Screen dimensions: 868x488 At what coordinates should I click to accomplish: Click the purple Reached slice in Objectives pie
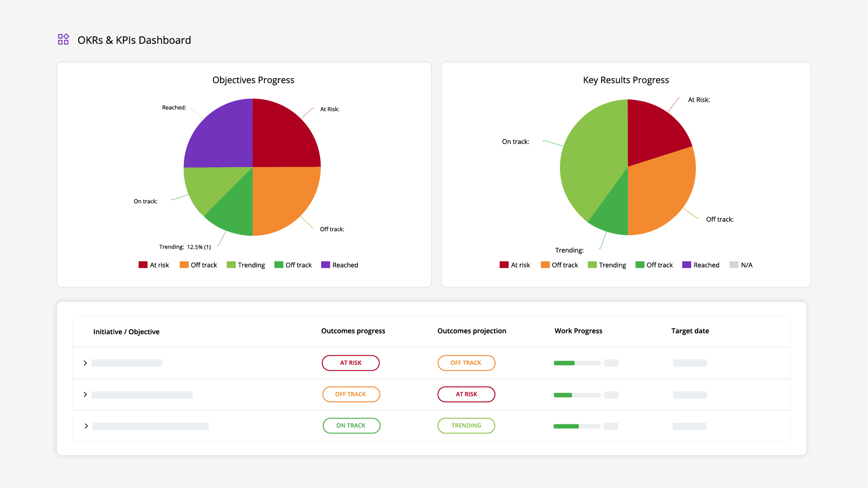click(221, 135)
